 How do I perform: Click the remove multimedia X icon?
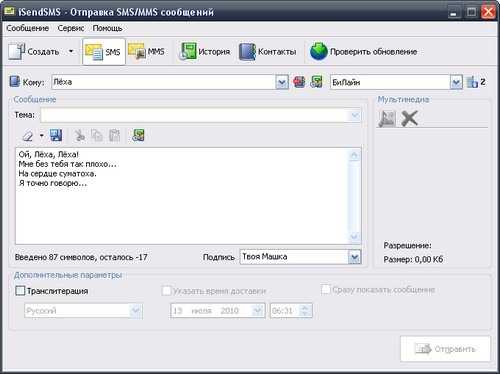pos(409,118)
